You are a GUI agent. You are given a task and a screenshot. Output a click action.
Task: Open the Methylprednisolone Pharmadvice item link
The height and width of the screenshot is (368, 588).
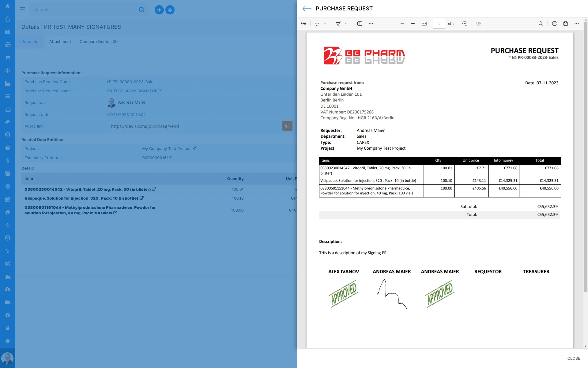click(90, 210)
